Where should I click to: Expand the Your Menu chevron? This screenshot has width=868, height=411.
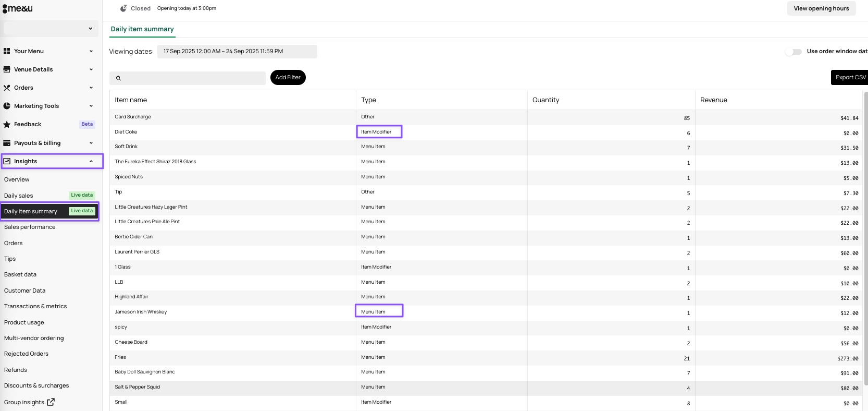(91, 51)
